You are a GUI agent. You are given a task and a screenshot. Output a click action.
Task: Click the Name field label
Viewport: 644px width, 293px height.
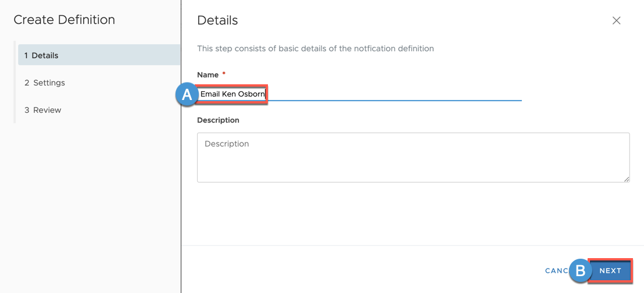208,74
